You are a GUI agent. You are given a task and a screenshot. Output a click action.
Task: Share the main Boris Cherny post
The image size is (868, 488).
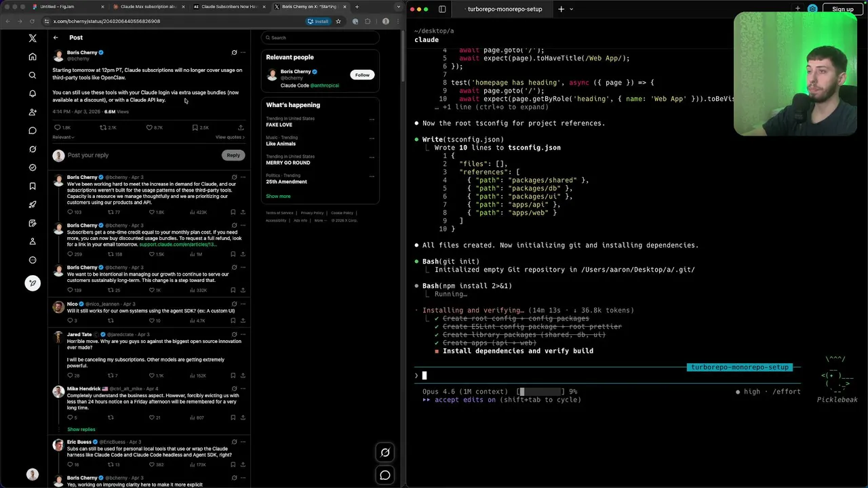(240, 127)
